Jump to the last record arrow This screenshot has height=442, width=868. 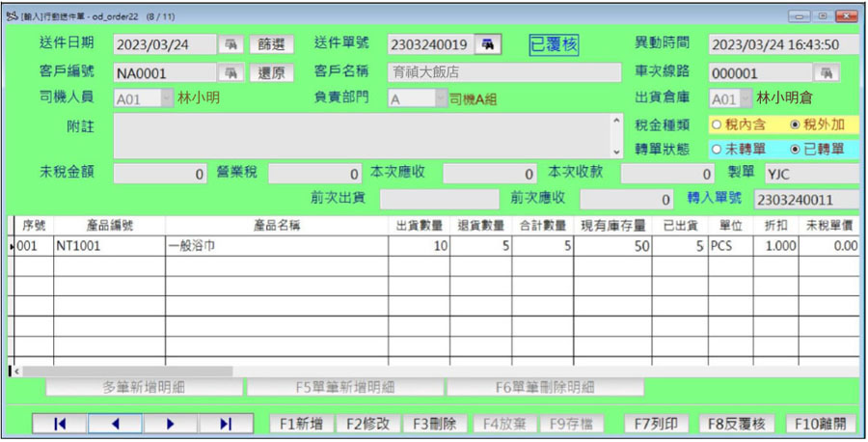[226, 424]
